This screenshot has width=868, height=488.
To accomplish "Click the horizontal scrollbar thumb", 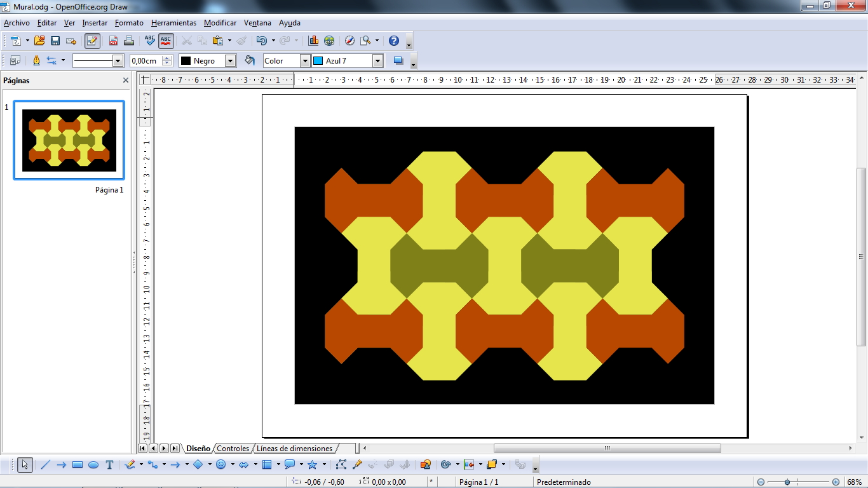I will tap(607, 449).
